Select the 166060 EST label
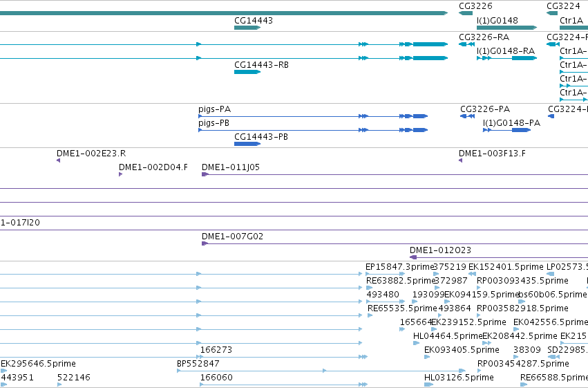Image resolution: width=588 pixels, height=388 pixels. click(x=216, y=378)
